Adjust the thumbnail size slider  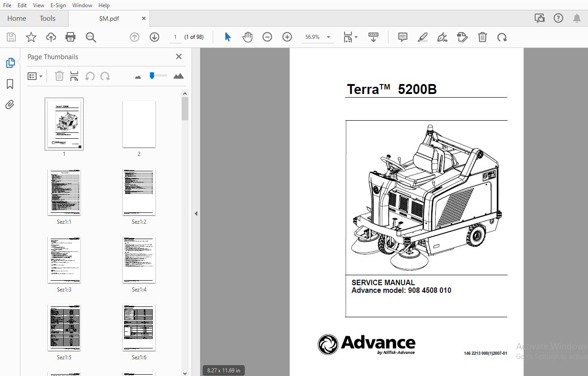click(x=152, y=75)
